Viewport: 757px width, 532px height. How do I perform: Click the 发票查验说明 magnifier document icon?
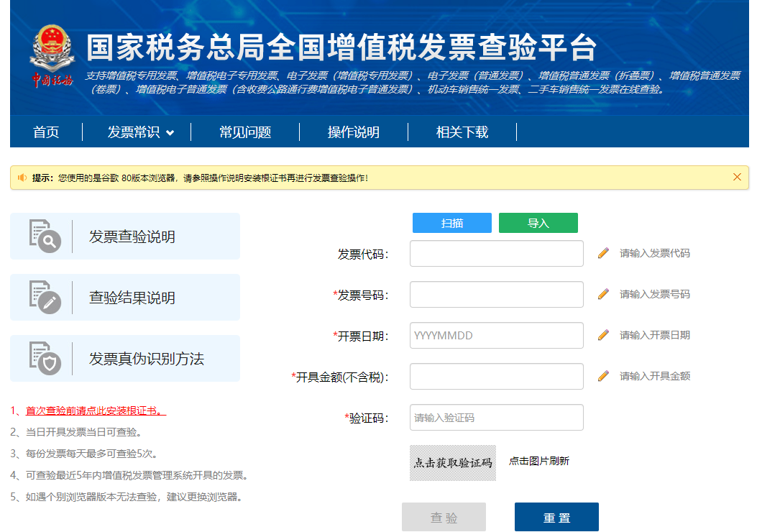[45, 236]
